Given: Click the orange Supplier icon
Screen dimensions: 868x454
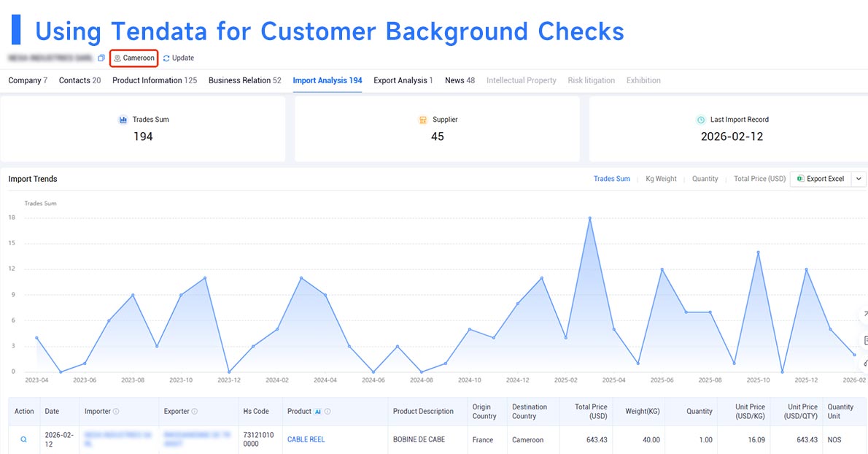Looking at the screenshot, I should pyautogui.click(x=423, y=120).
